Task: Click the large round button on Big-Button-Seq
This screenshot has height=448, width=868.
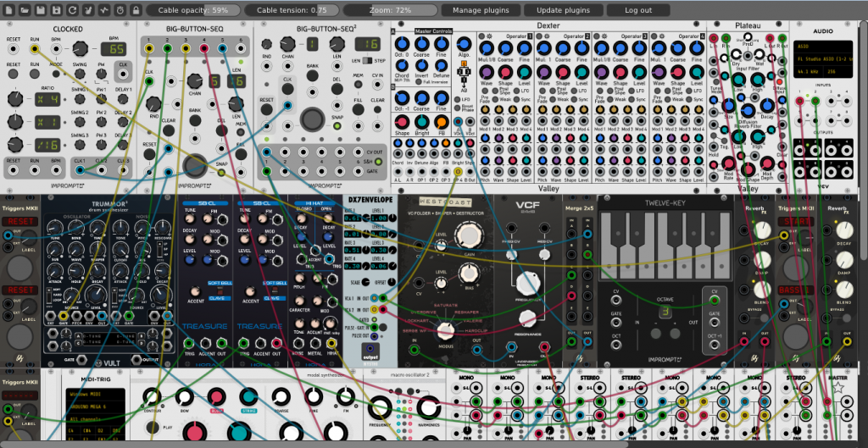Action: click(195, 165)
